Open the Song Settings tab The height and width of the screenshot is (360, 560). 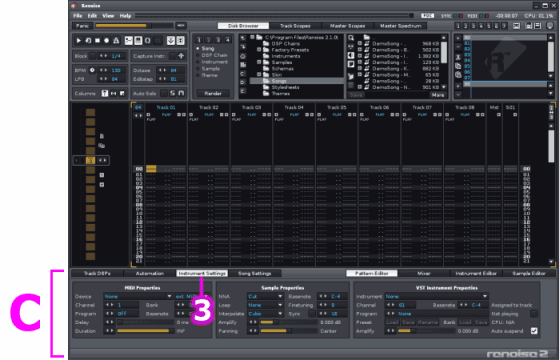tap(255, 273)
